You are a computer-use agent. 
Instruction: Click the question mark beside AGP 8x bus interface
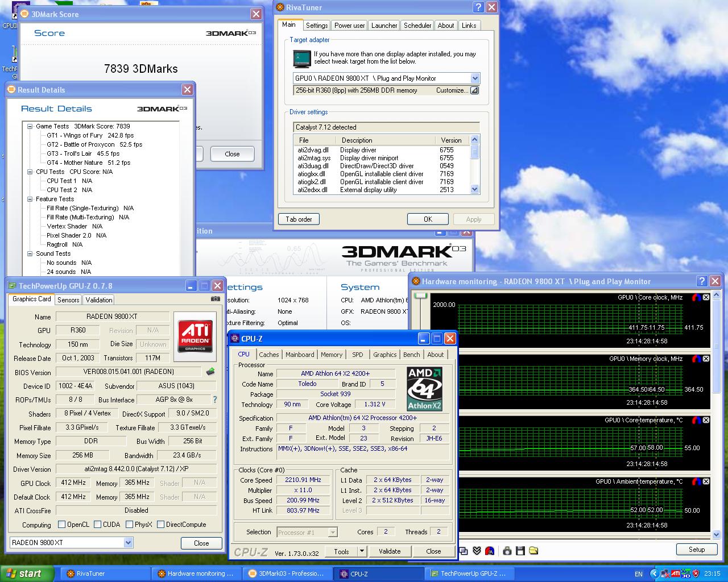click(214, 400)
